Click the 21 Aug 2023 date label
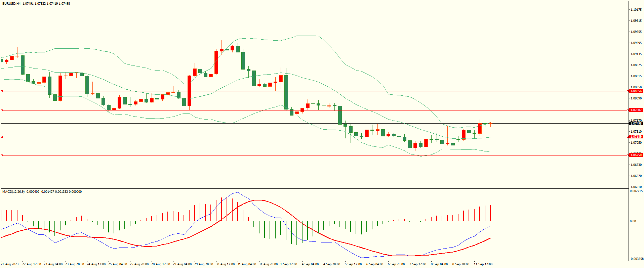644x268 pixels. click(10, 264)
